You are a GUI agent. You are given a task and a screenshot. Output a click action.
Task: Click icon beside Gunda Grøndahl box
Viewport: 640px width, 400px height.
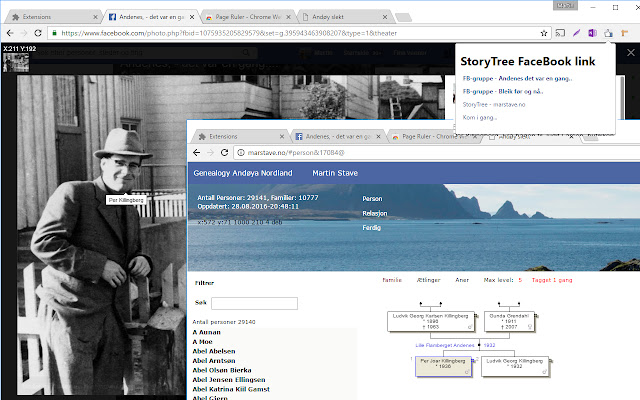click(536, 316)
